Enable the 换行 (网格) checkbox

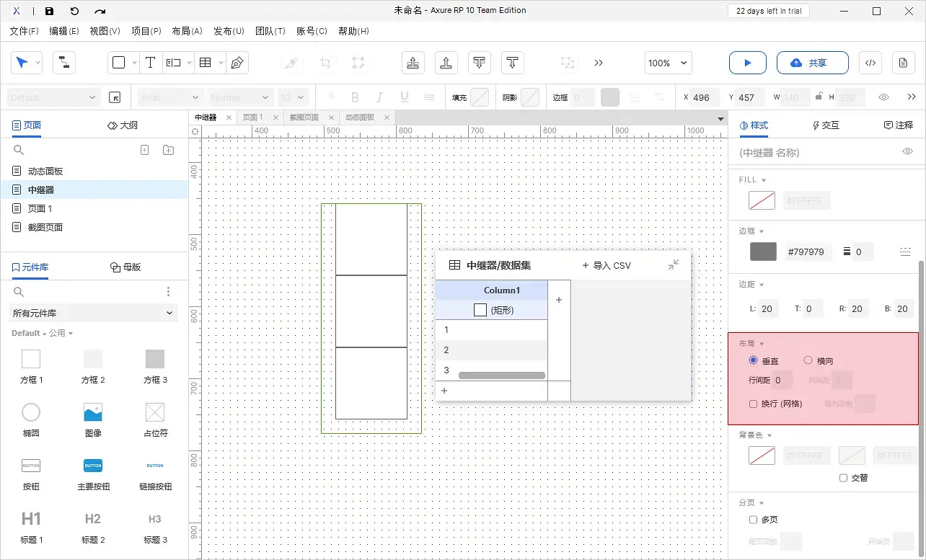[753, 404]
